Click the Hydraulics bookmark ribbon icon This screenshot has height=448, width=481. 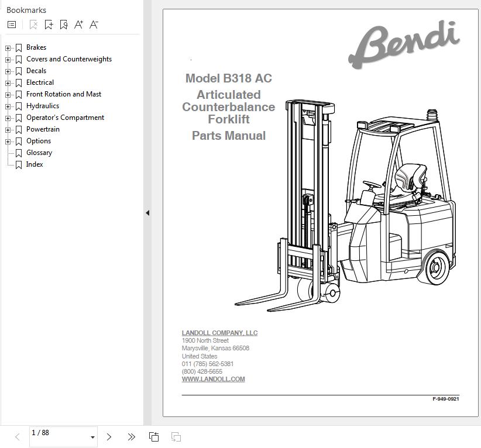19,106
